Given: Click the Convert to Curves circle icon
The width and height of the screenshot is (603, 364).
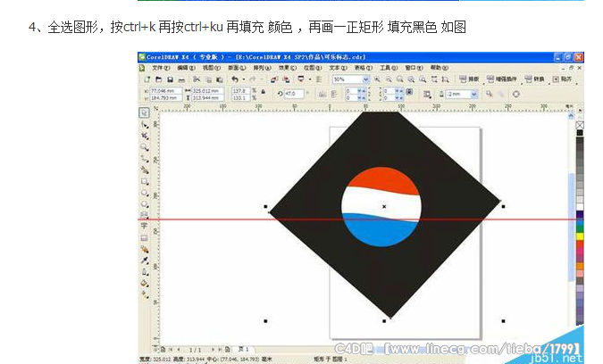Looking at the screenshot, I should tap(516, 94).
